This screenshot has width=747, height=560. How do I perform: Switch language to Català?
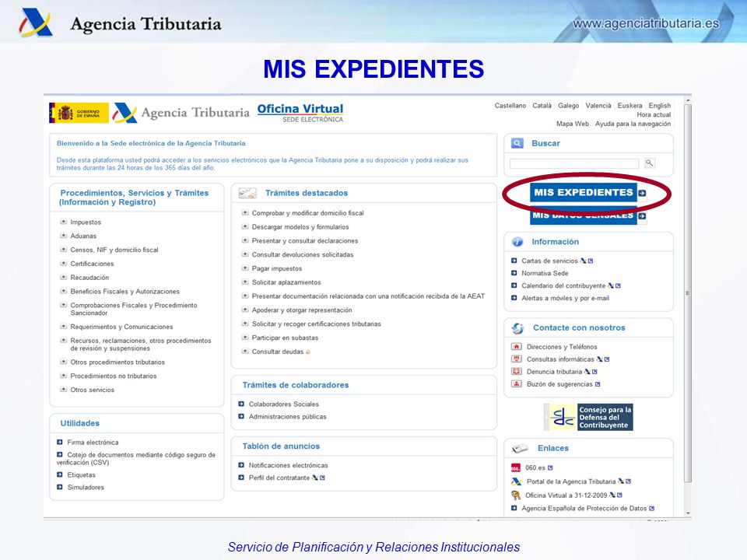pyautogui.click(x=542, y=106)
